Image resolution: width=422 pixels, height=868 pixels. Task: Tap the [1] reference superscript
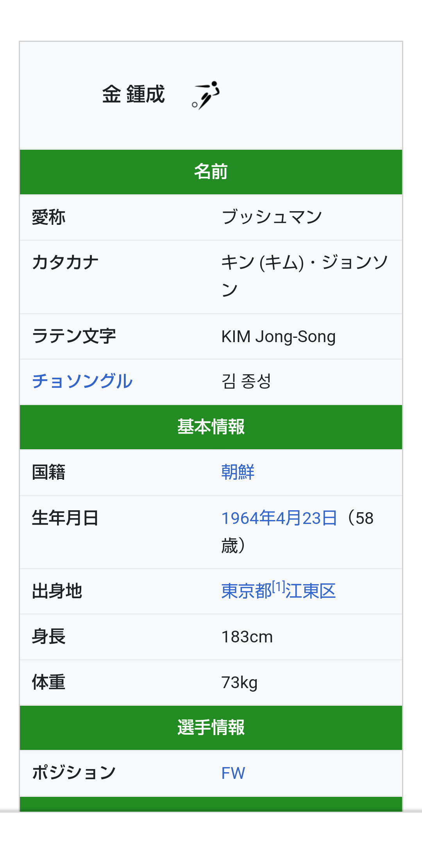(x=279, y=586)
